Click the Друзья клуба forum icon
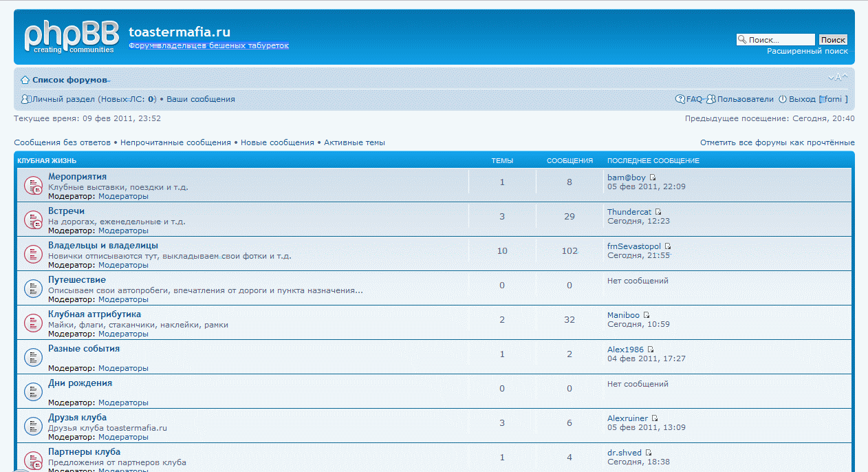The image size is (868, 472). point(34,427)
